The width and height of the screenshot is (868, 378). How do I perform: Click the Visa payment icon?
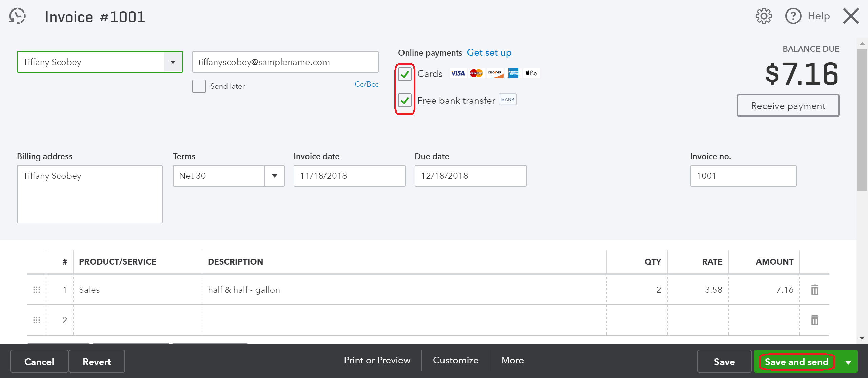[x=458, y=73]
